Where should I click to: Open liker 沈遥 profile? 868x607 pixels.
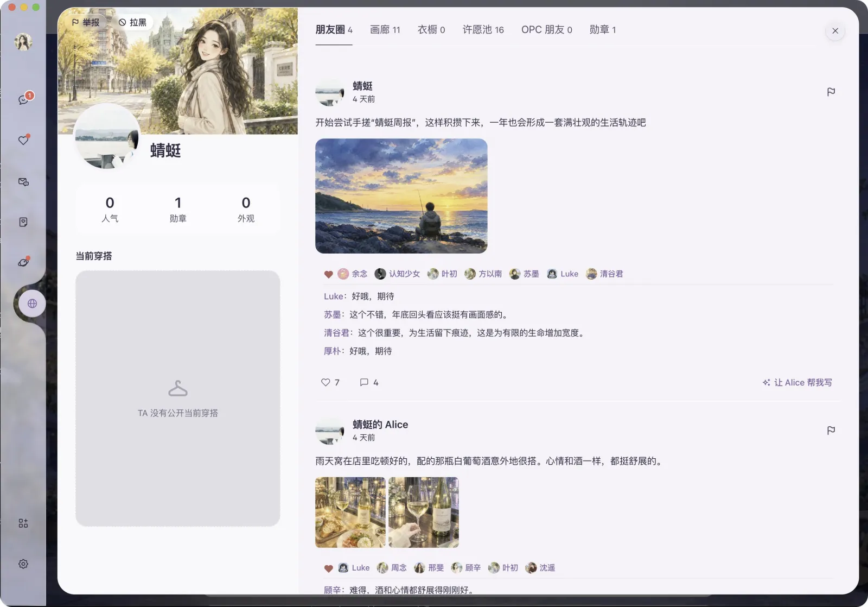(540, 567)
